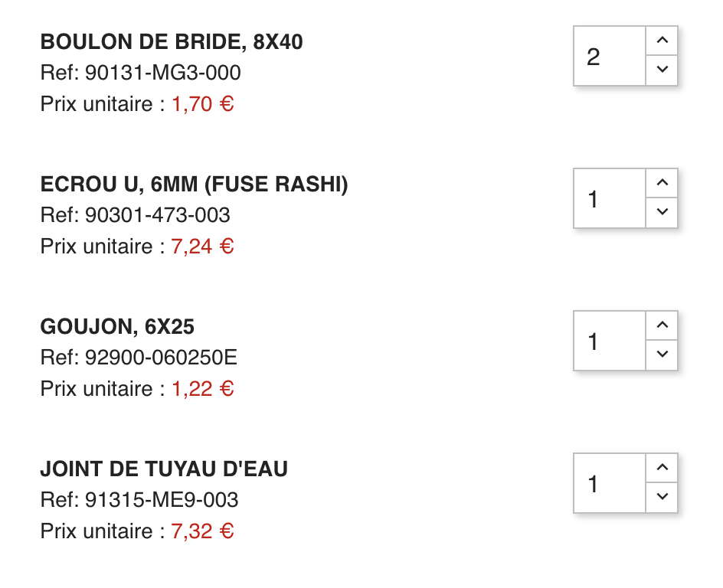
Task: Increase quantity for BOULON DE BRIDE, 8X40
Action: 662,41
